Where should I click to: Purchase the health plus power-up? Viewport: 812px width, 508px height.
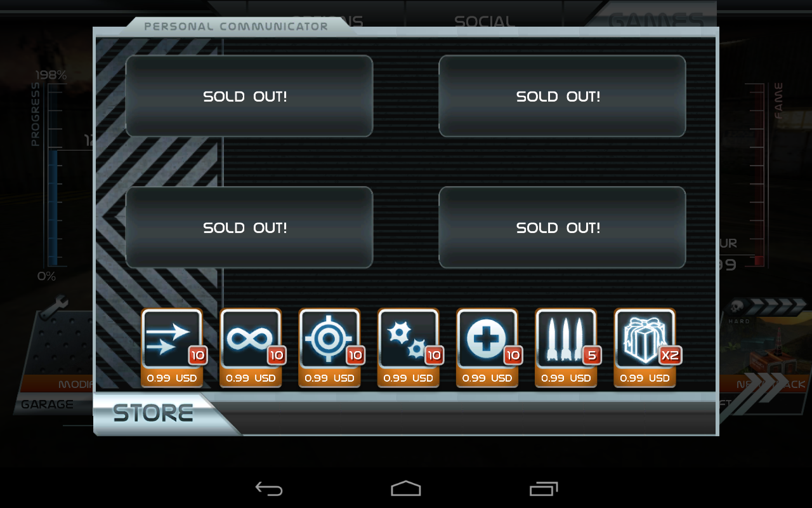[x=487, y=347]
